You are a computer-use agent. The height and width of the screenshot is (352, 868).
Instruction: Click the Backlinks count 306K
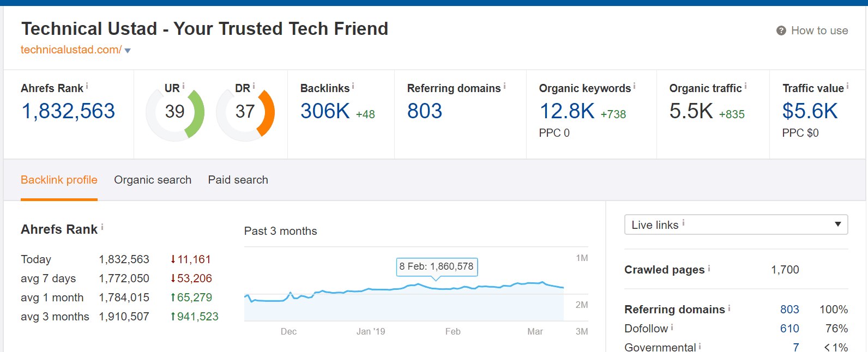pyautogui.click(x=325, y=111)
